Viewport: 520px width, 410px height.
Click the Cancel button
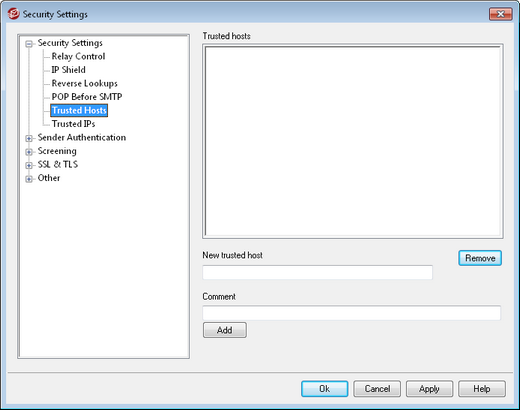pos(377,389)
